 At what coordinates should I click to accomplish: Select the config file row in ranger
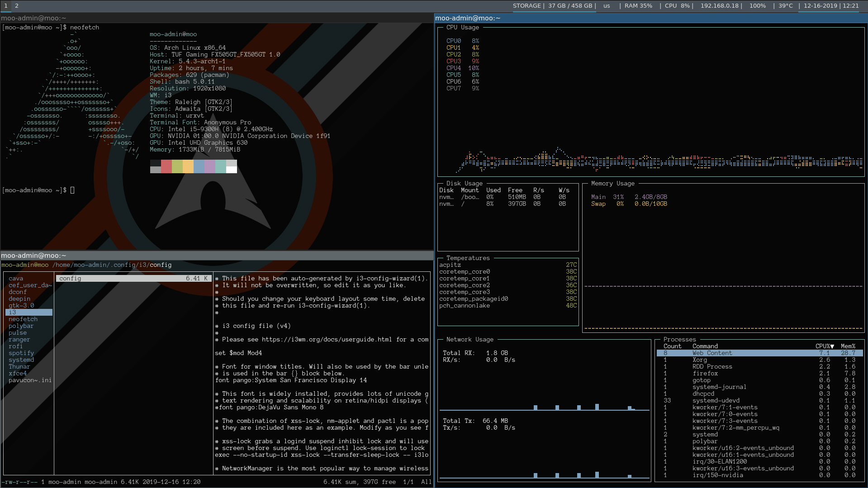(133, 279)
